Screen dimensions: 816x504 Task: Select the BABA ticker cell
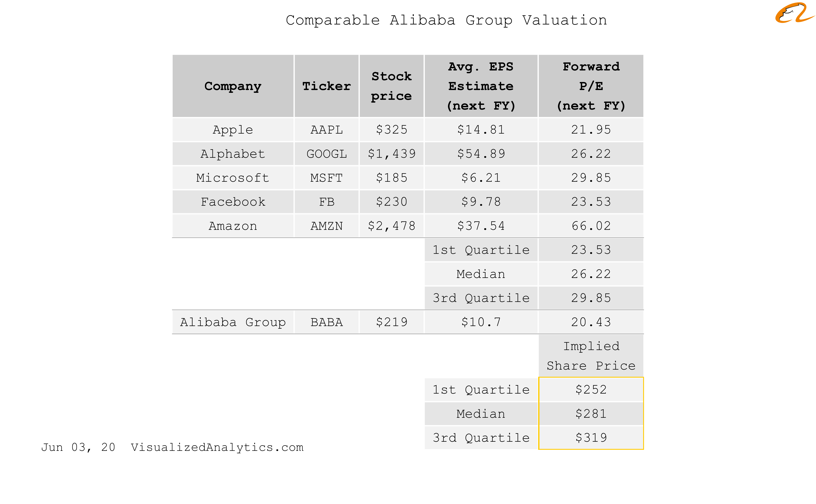(x=326, y=322)
